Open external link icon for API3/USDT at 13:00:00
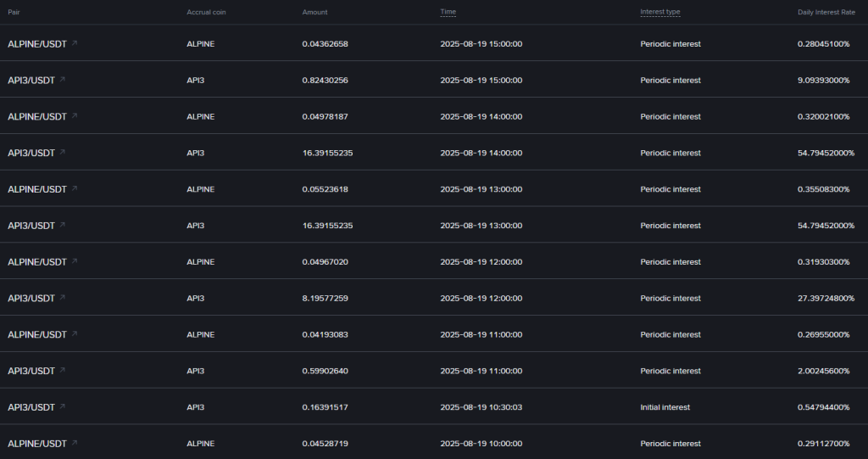Screen dimensions: 868x459 click(x=62, y=225)
